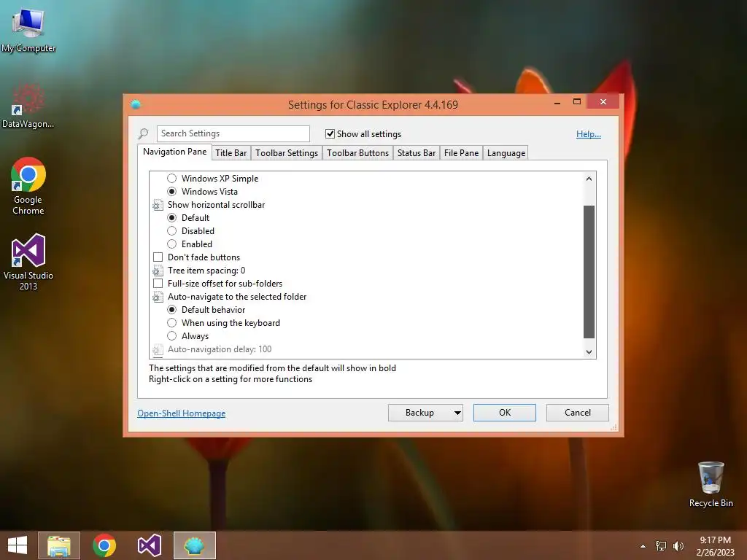Expand the Backup dropdown arrow
The height and width of the screenshot is (560, 747).
457,413
